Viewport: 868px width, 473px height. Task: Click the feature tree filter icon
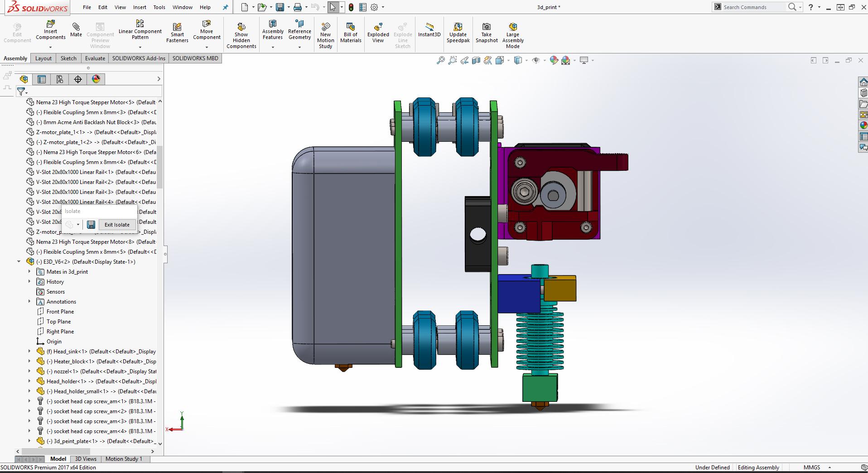click(x=21, y=92)
